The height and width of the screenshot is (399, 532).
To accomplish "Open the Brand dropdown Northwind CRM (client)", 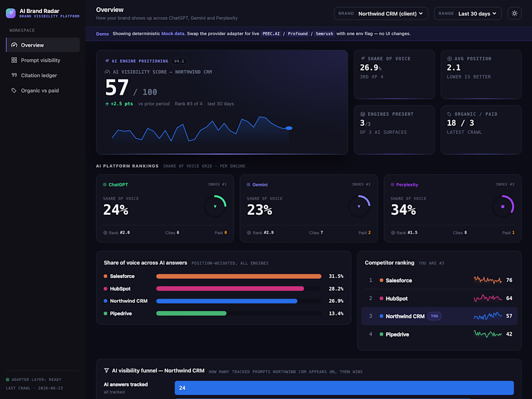I will 381,14.
